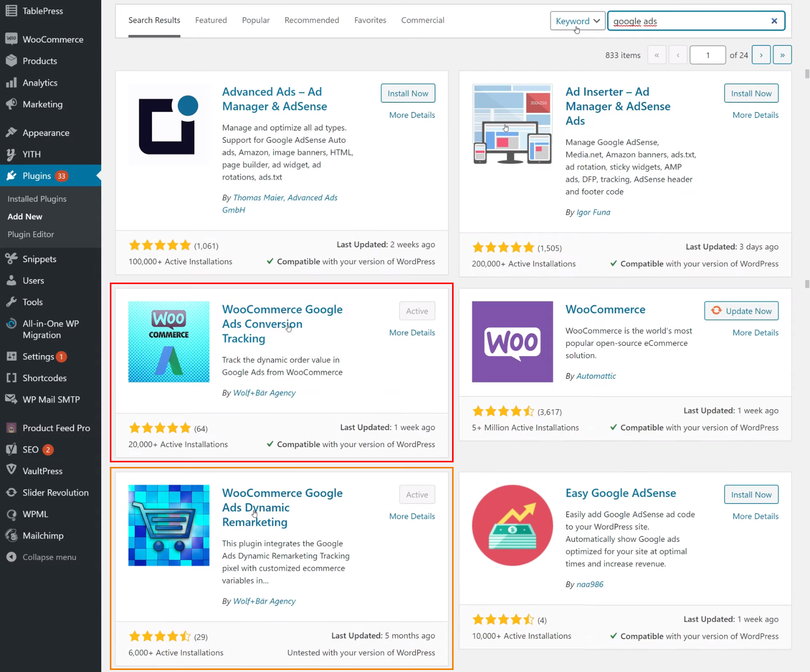The image size is (810, 672).
Task: Click the Analytics bar chart icon
Action: click(11, 83)
